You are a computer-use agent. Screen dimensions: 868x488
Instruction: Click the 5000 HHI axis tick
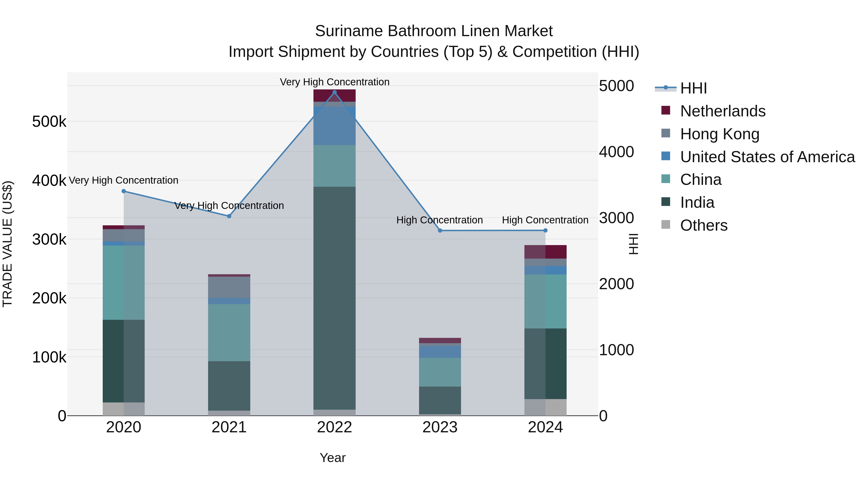[617, 86]
